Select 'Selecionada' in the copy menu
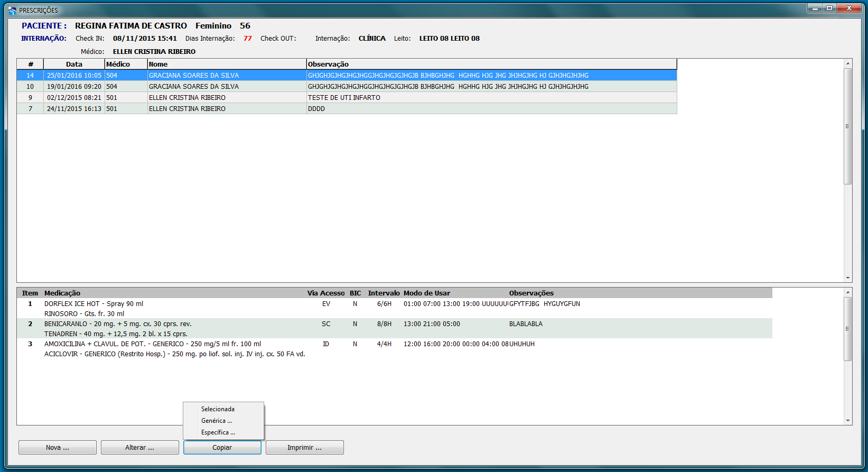Viewport: 868px width, 472px height. point(218,409)
